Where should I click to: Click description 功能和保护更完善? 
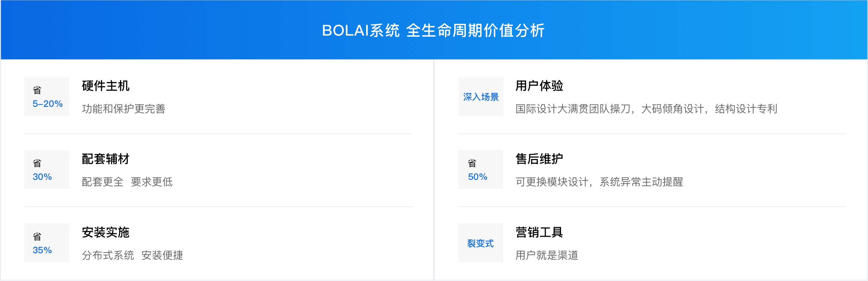pyautogui.click(x=124, y=109)
